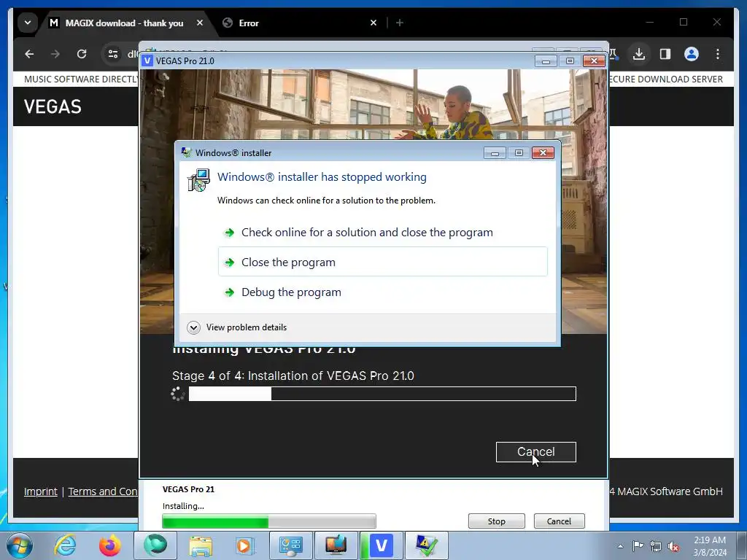Open Windows Explorer from taskbar

coord(201,545)
